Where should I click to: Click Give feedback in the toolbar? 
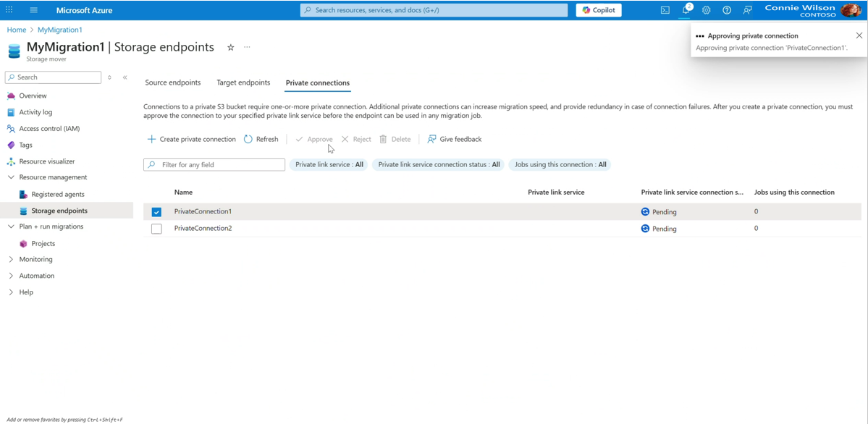[x=455, y=140]
